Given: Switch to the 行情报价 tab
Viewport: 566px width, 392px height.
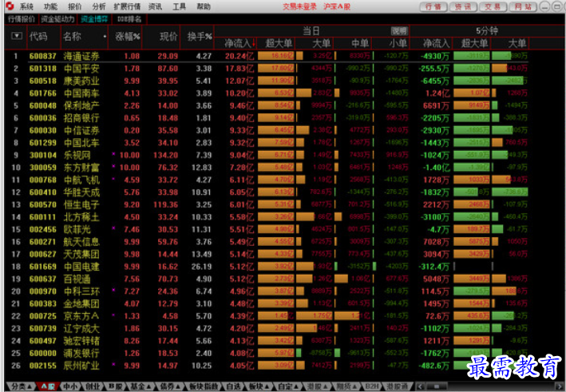Looking at the screenshot, I should 22,19.
